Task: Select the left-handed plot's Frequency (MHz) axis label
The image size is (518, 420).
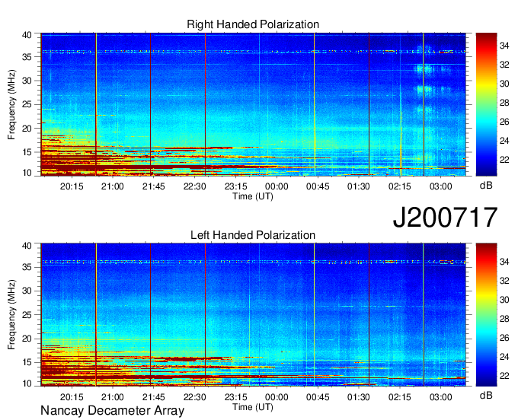Action: (11, 315)
